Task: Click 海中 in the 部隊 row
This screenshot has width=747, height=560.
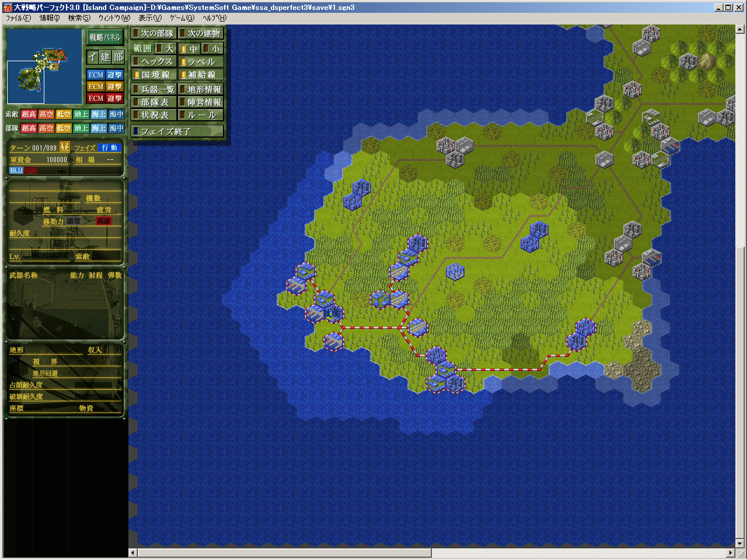Action: coord(117,128)
